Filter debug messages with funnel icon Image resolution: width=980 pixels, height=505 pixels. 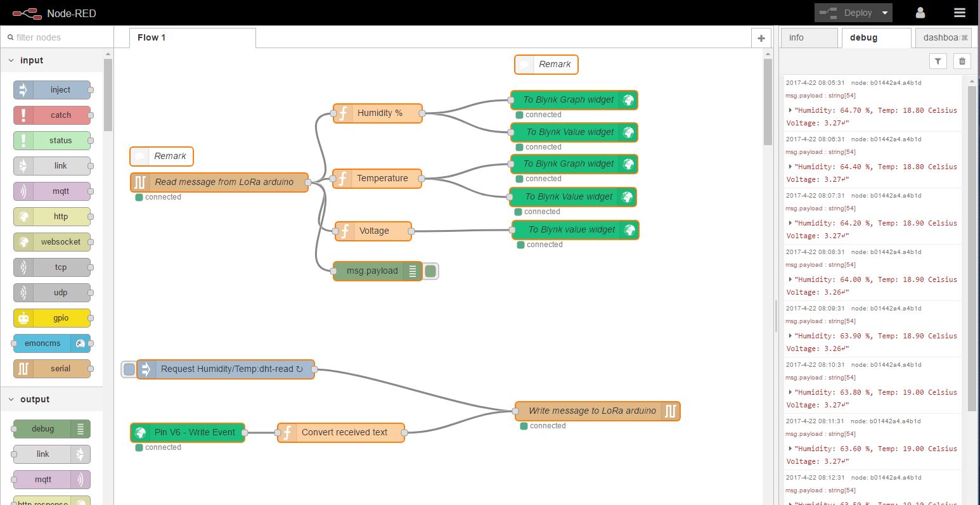938,61
